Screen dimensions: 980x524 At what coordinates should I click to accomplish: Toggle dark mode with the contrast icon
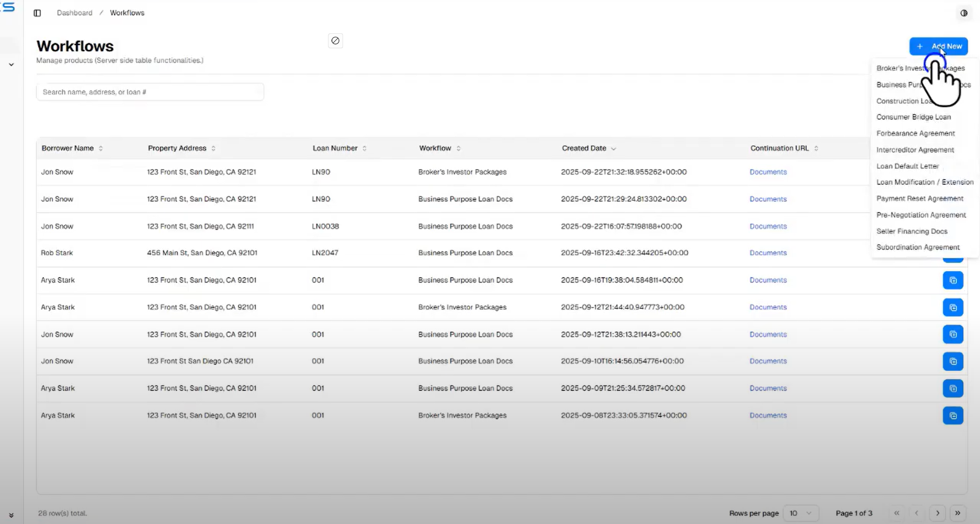[964, 13]
